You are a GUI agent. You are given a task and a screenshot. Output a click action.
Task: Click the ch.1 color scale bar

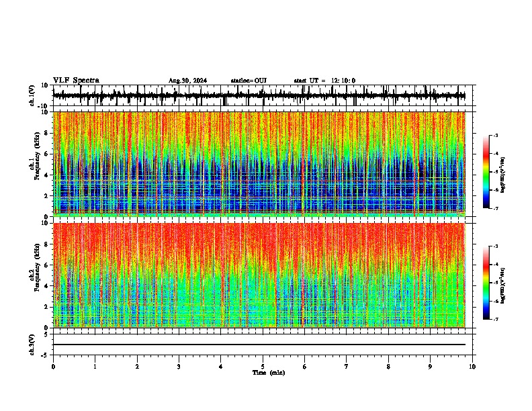point(486,172)
